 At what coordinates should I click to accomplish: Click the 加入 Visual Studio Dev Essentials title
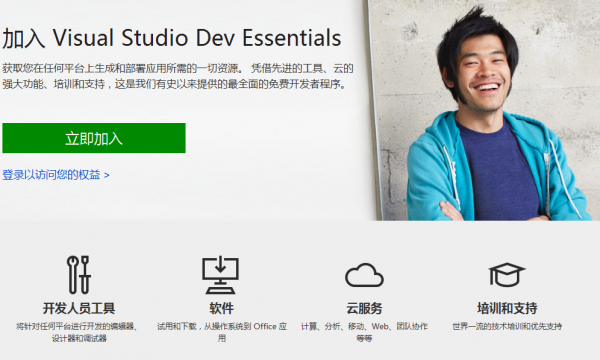pos(171,38)
